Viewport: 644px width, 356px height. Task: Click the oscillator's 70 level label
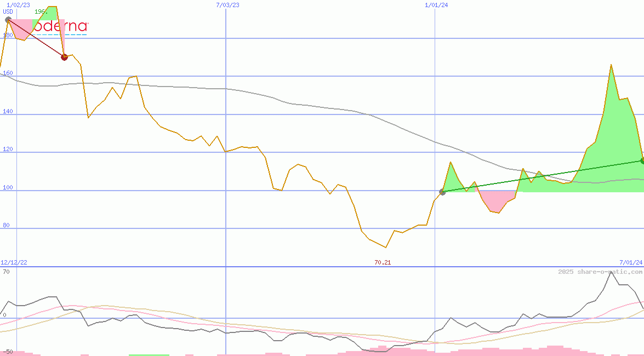point(5,272)
